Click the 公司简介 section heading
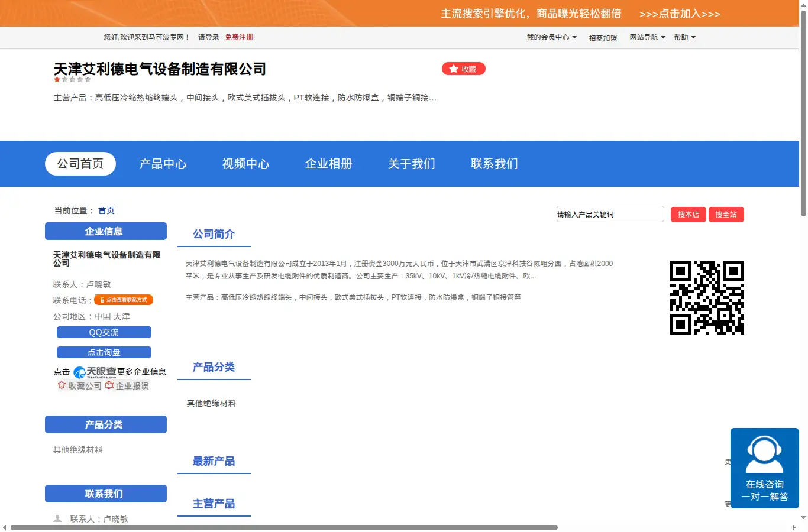The image size is (808, 532). pyautogui.click(x=214, y=234)
